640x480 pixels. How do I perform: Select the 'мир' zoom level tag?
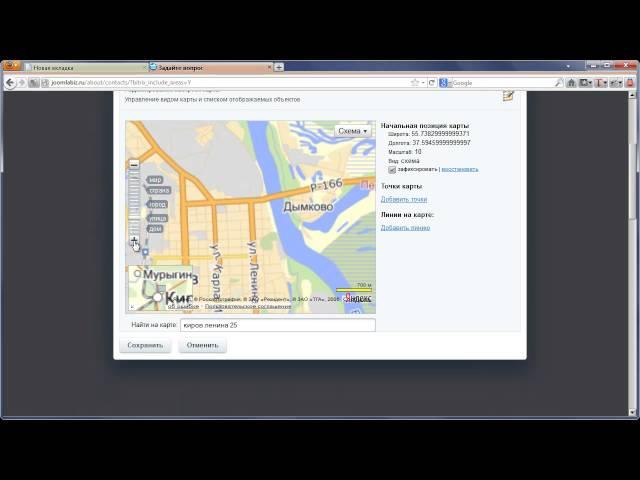click(155, 180)
